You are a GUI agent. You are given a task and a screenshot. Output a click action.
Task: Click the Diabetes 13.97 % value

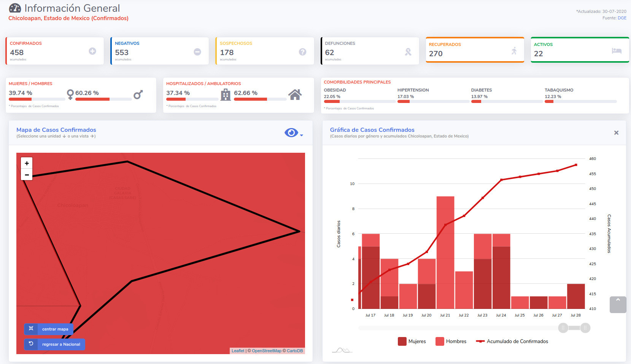pos(479,97)
